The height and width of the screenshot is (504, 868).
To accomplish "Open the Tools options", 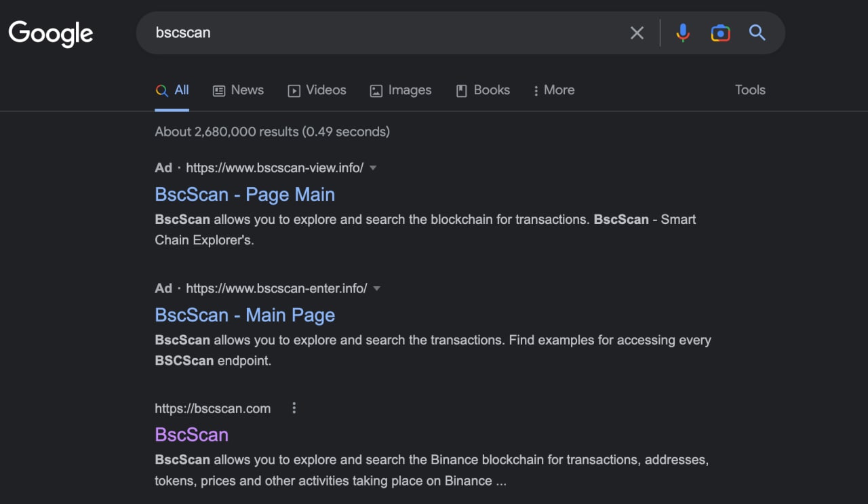I will pos(750,90).
